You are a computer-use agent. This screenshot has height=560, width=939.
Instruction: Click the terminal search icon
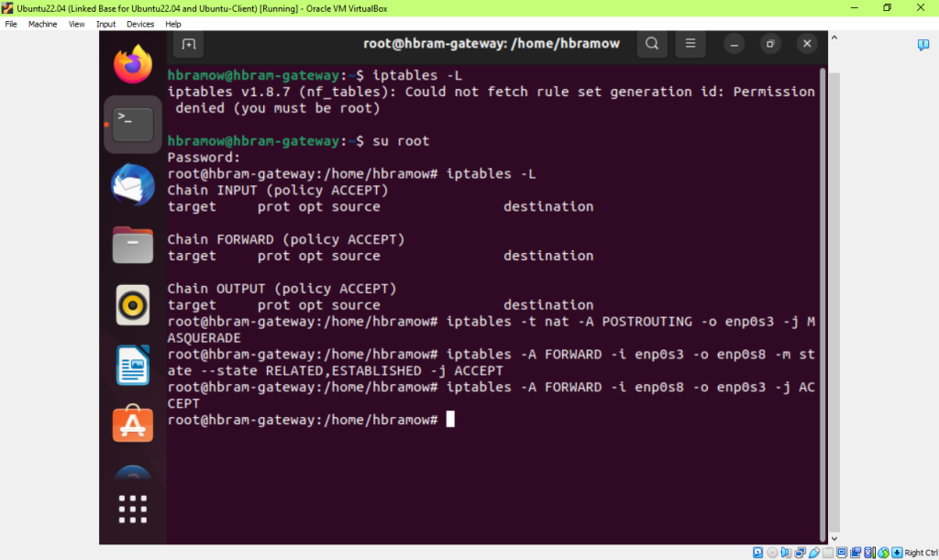(652, 44)
